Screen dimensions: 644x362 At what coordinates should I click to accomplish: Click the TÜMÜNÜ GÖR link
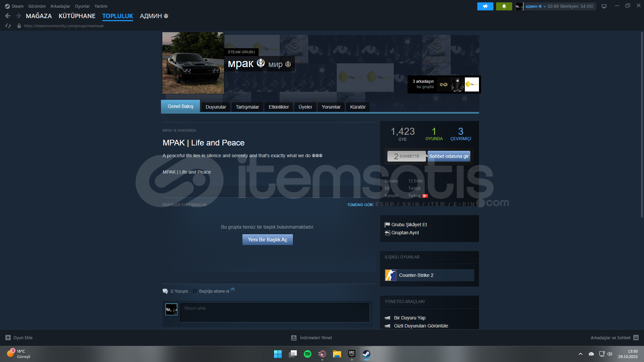(x=360, y=205)
